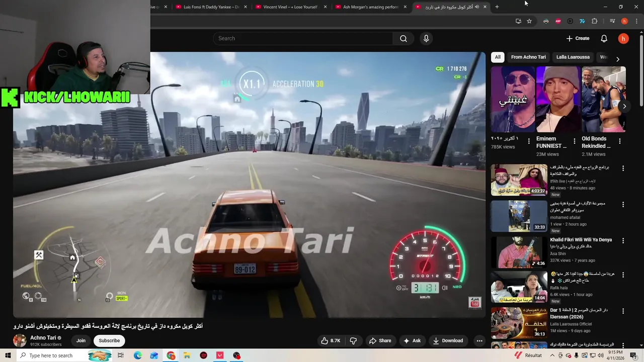Select the Lalla Laaroussa chip
This screenshot has height=362, width=644.
(x=573, y=57)
